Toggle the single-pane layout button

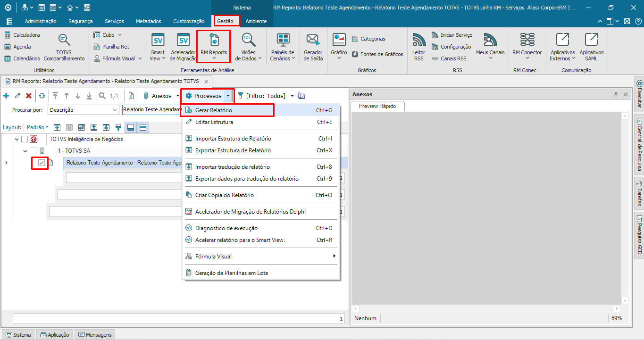coord(131,127)
